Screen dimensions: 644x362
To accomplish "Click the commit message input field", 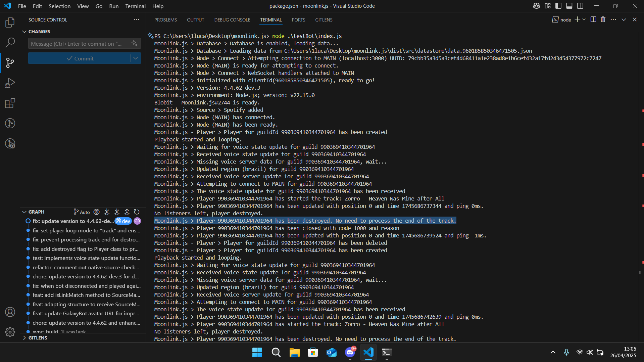I will [79, 44].
